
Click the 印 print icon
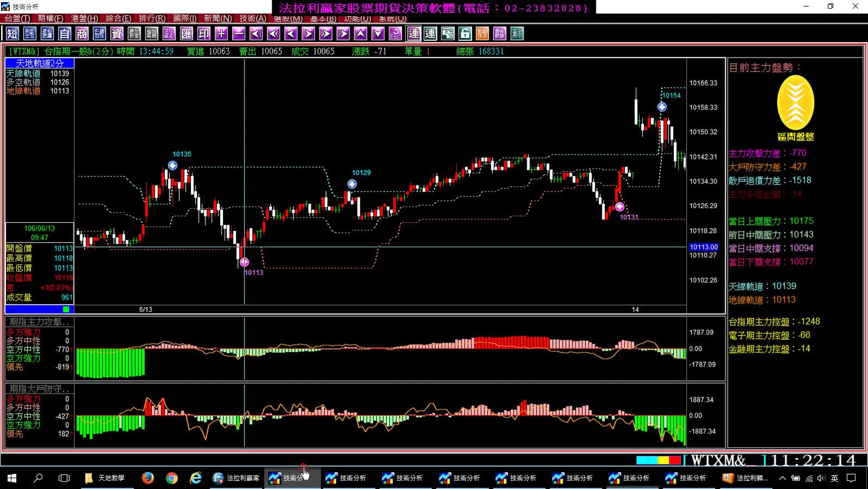[x=204, y=34]
